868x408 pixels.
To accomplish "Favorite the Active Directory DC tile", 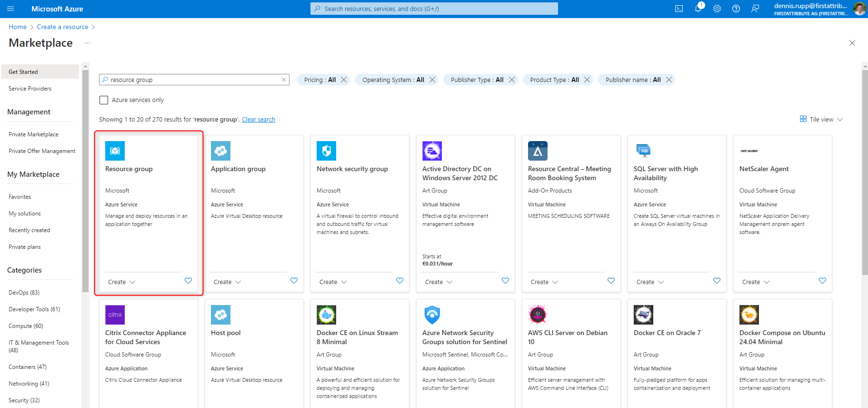I will (x=505, y=281).
